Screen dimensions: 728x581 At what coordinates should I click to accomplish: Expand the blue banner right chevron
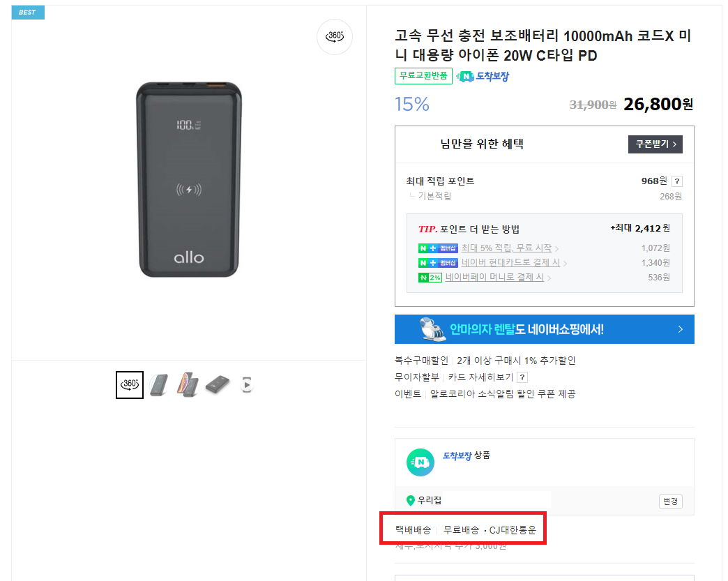[680, 329]
